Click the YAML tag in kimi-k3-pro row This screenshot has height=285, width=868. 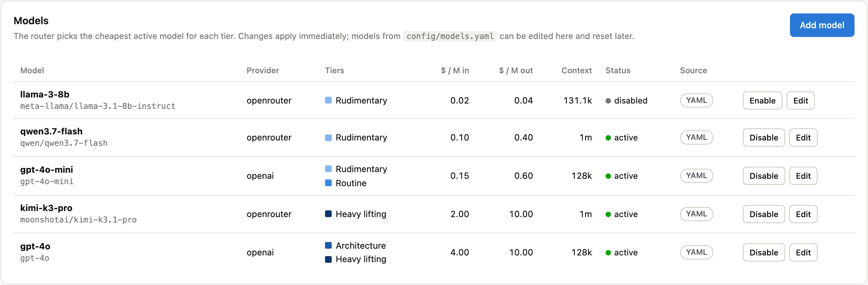coord(696,214)
